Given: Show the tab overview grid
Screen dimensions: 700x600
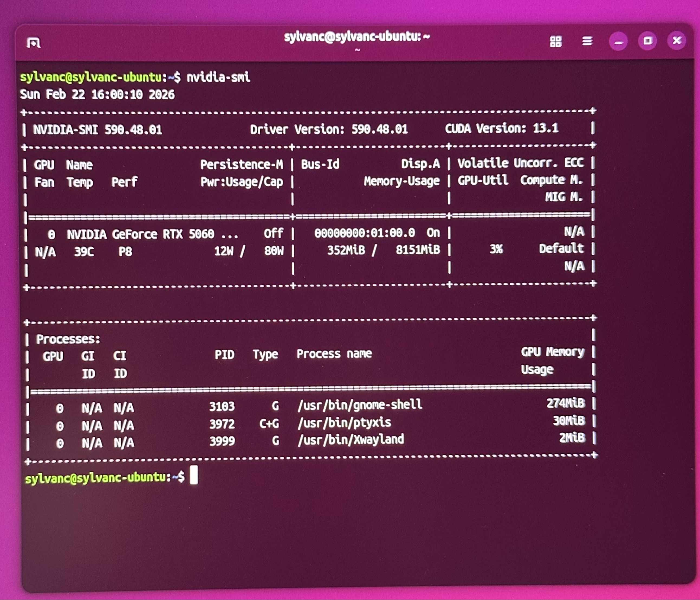Looking at the screenshot, I should [x=556, y=41].
